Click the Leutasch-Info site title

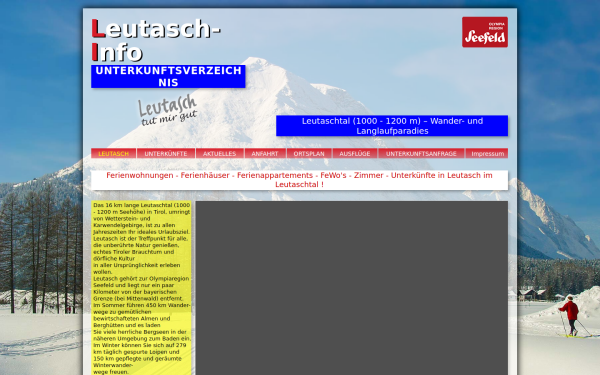coord(156,40)
